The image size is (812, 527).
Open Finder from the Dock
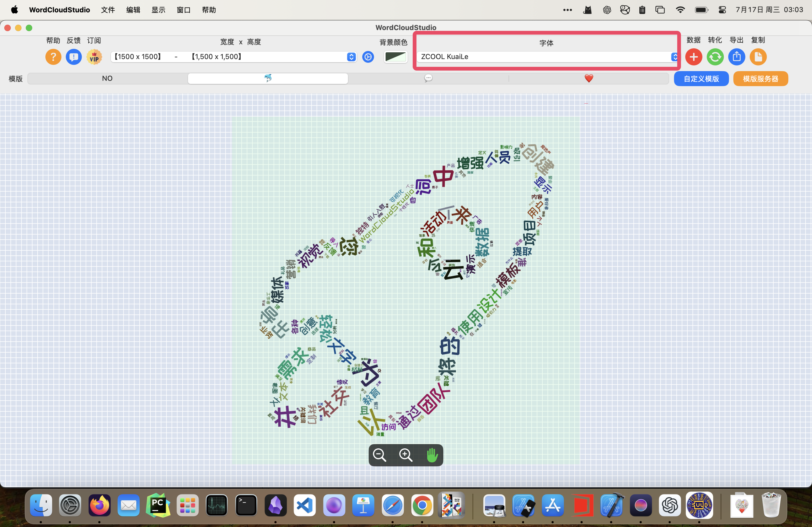(41, 505)
